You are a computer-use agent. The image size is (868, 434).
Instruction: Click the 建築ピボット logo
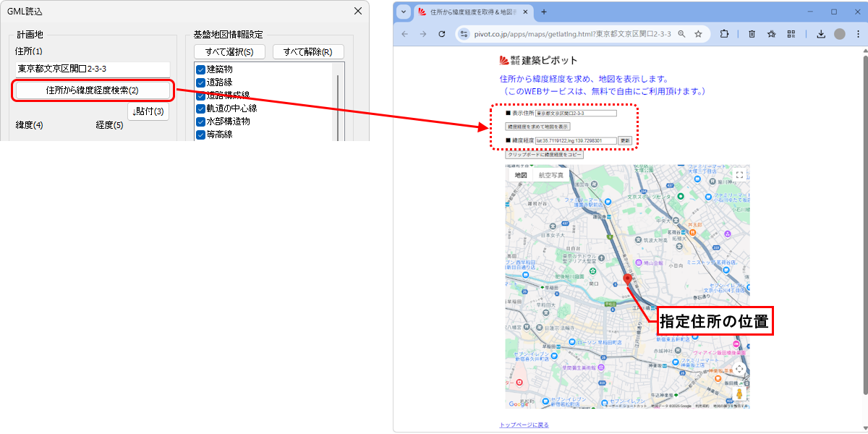tap(539, 61)
